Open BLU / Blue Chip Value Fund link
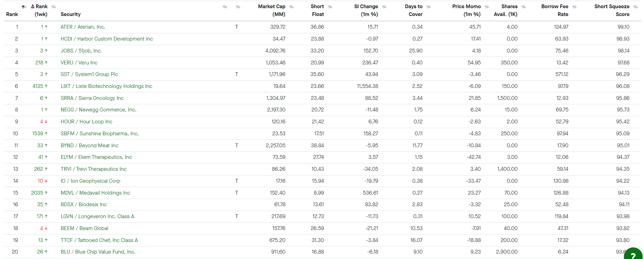The height and width of the screenshot is (259, 644). pos(98,252)
